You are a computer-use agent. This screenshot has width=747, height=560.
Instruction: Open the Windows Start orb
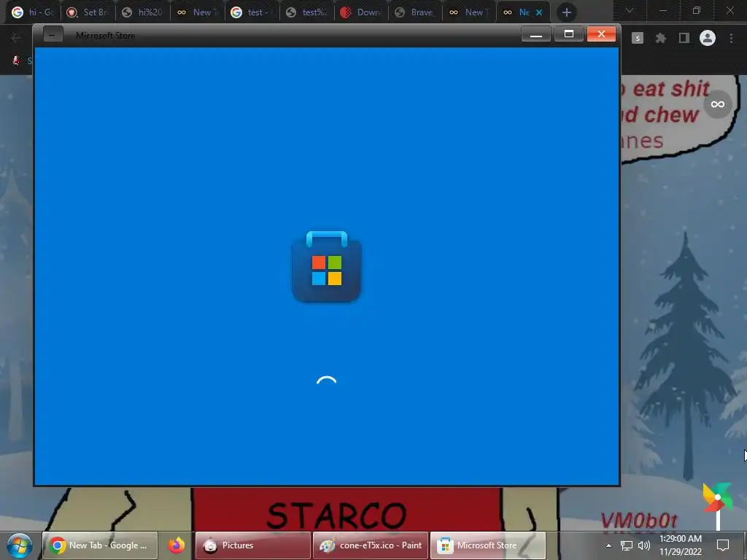[x=19, y=545]
